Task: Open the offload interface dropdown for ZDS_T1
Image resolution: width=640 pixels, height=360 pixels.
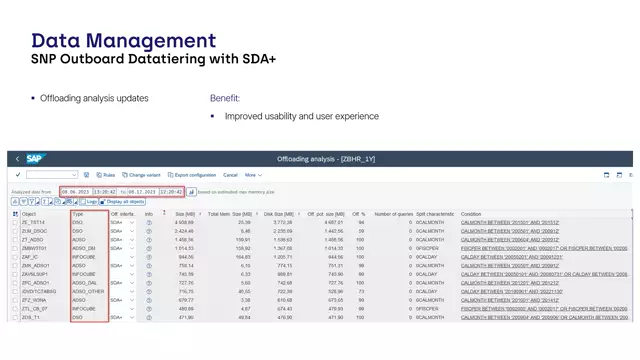Action: pyautogui.click(x=132, y=318)
